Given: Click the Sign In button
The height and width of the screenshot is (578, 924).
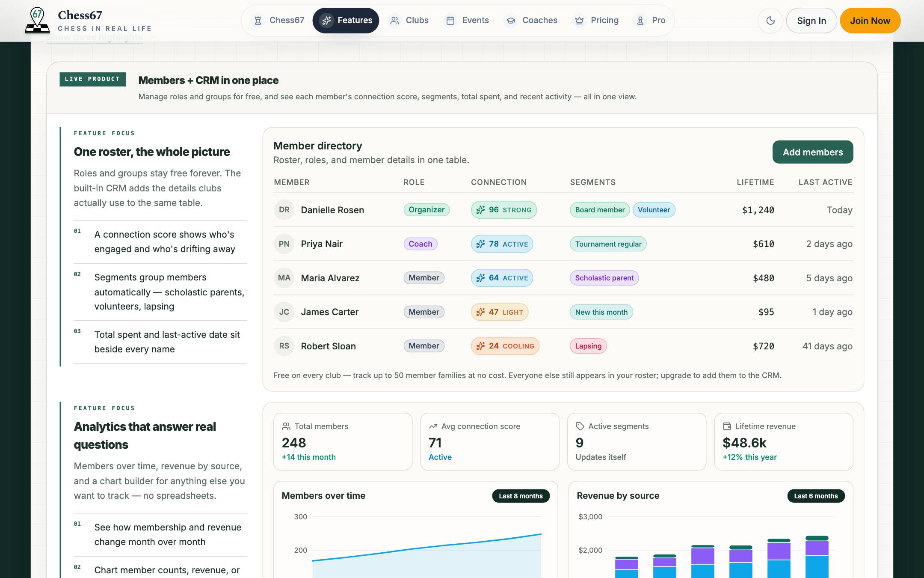Looking at the screenshot, I should [x=811, y=21].
